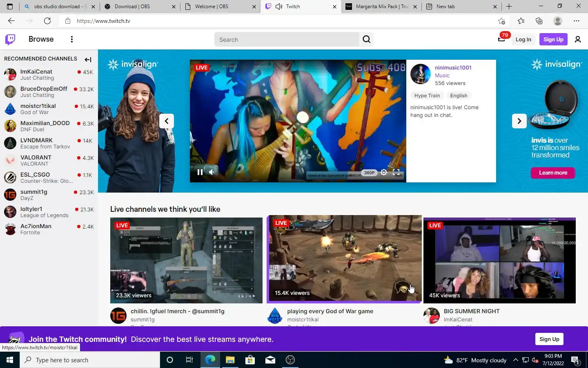Open the player settings gear
This screenshot has width=588, height=368.
coord(384,172)
